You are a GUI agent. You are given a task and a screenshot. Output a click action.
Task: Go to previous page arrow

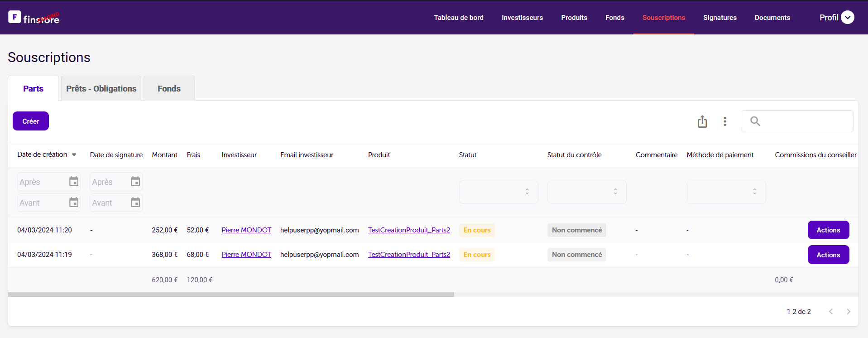[831, 312]
